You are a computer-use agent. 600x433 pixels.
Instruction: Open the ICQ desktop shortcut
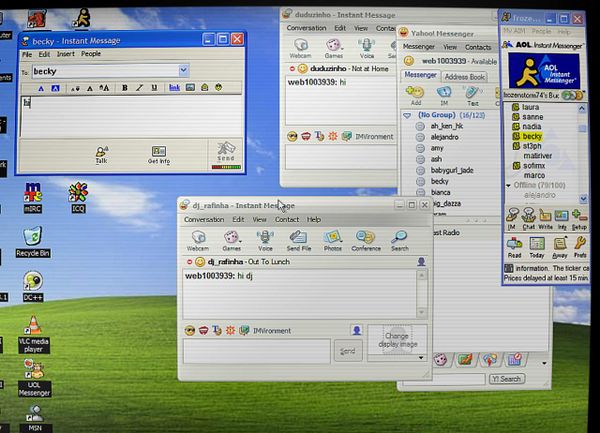pos(78,197)
